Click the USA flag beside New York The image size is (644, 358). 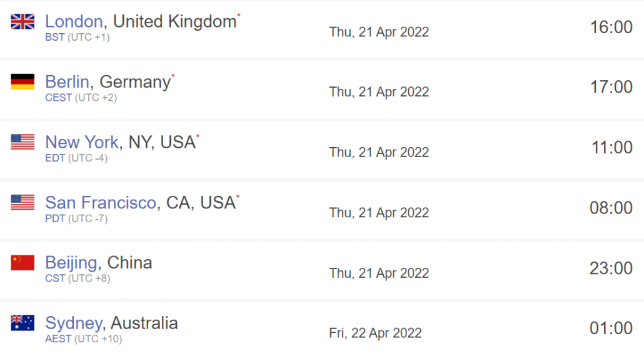tap(23, 142)
